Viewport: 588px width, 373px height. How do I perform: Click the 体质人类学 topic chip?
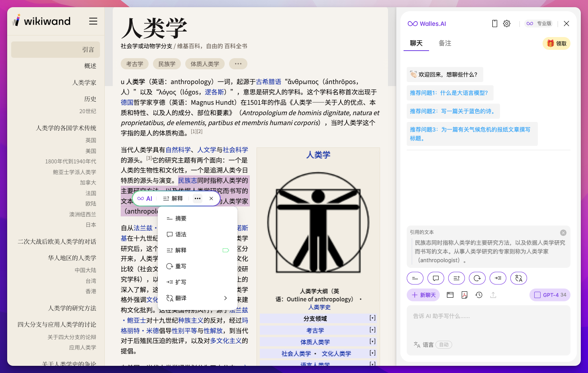click(x=205, y=64)
